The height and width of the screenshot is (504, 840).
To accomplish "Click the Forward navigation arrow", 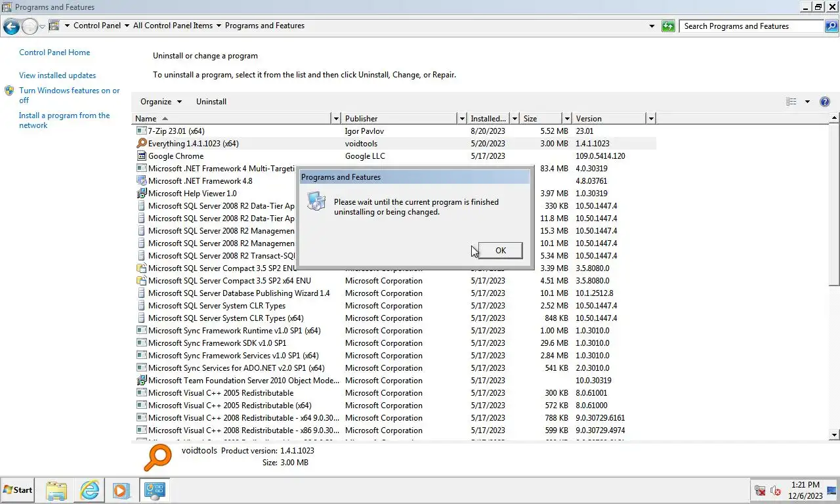I will point(30,26).
